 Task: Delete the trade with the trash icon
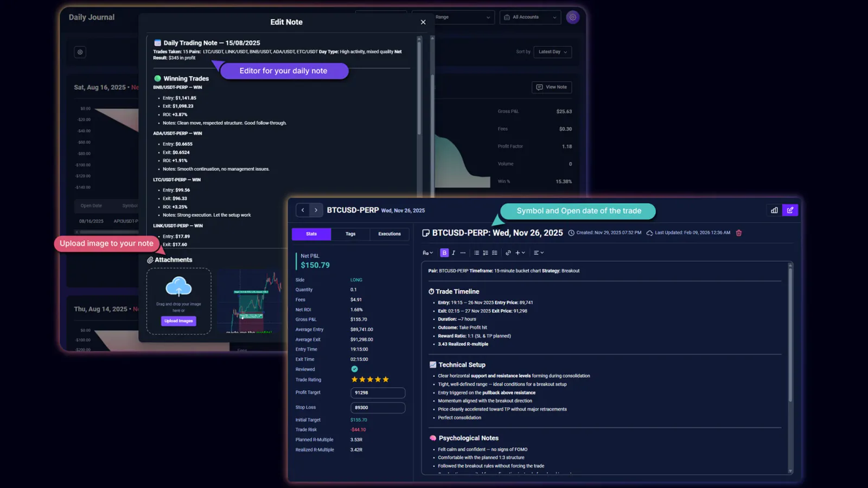(739, 232)
